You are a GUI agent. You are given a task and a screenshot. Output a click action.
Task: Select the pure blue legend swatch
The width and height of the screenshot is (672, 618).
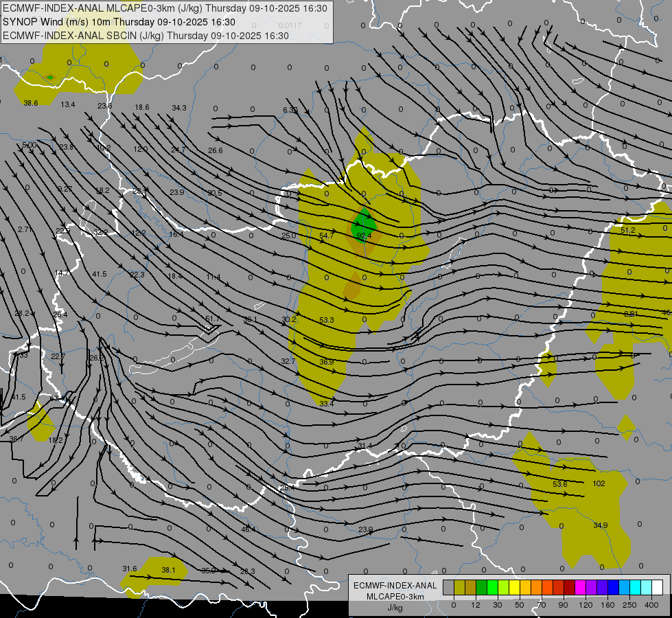(613, 587)
